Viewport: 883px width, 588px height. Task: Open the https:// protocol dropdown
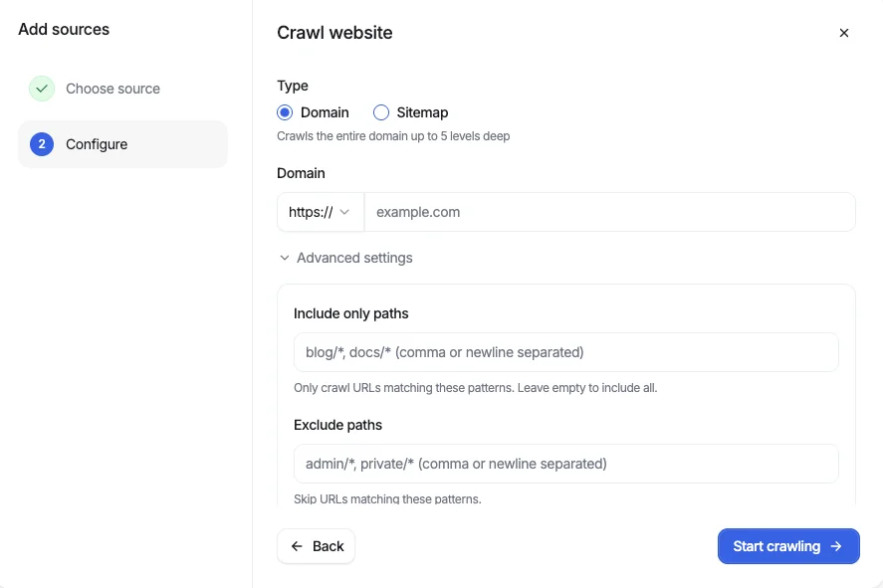click(x=319, y=212)
